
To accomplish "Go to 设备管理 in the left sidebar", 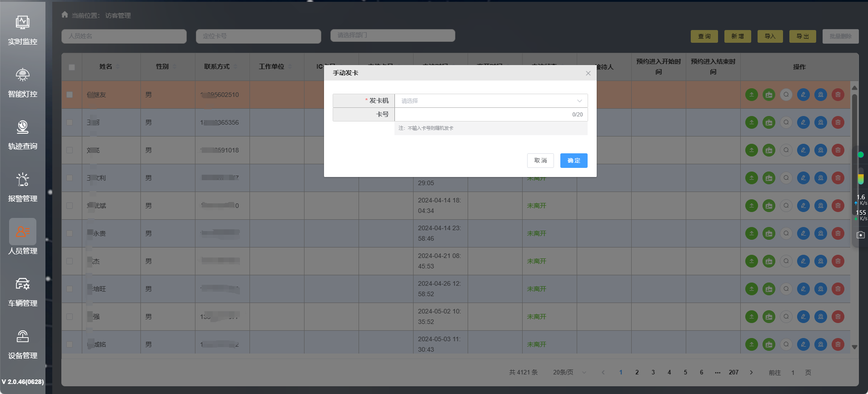I will coord(23,344).
